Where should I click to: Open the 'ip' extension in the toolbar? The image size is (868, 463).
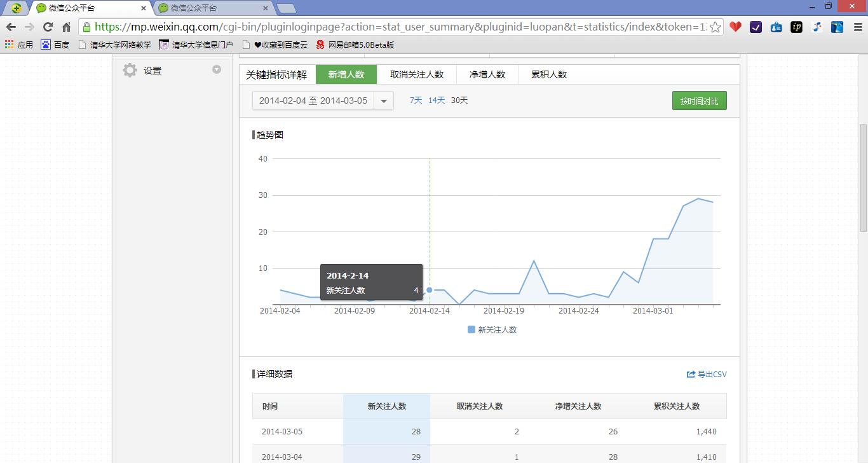[796, 28]
